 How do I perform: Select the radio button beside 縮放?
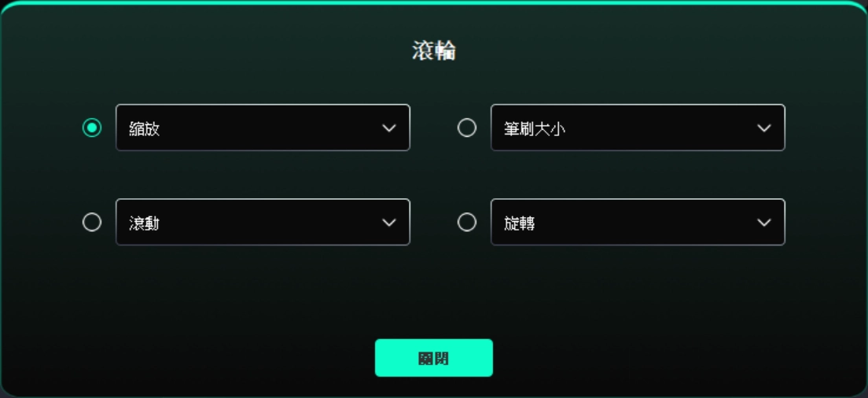coord(92,128)
